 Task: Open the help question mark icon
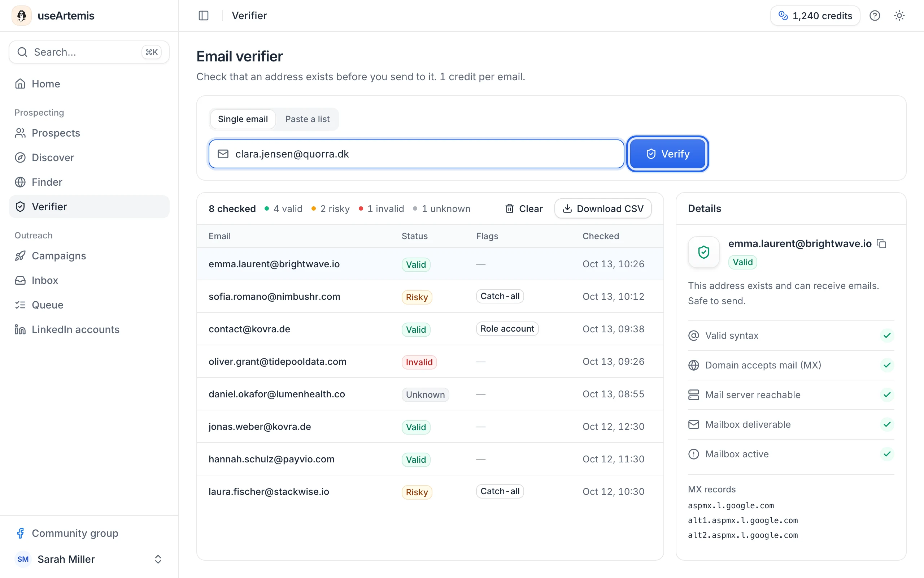[x=875, y=16]
